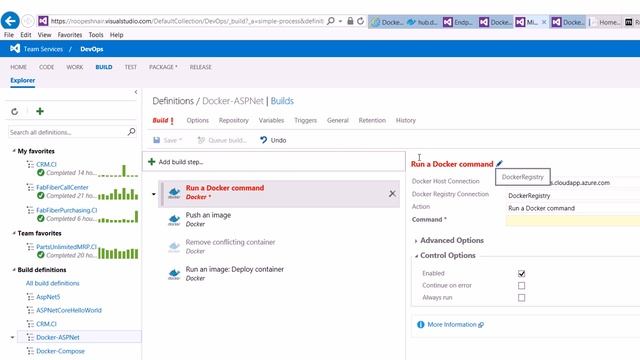This screenshot has width=640, height=360.
Task: Open the Tools menu
Action: point(96,35)
